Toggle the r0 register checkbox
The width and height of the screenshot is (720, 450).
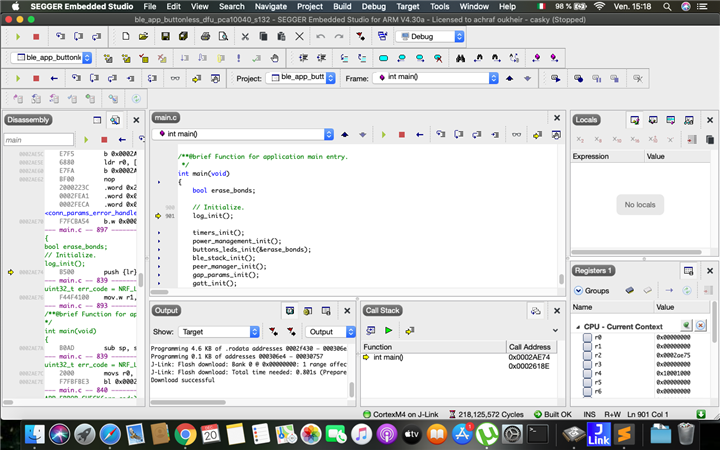(587, 338)
